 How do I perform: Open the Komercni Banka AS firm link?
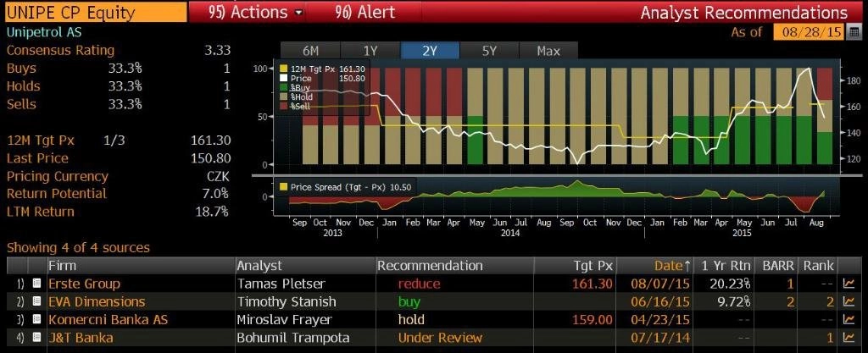pyautogui.click(x=108, y=319)
